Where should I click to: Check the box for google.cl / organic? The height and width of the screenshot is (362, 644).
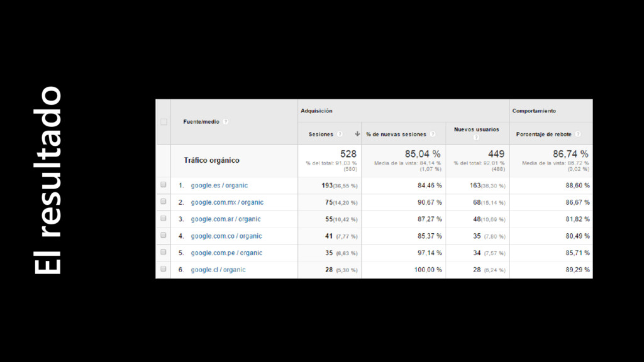pos(164,269)
